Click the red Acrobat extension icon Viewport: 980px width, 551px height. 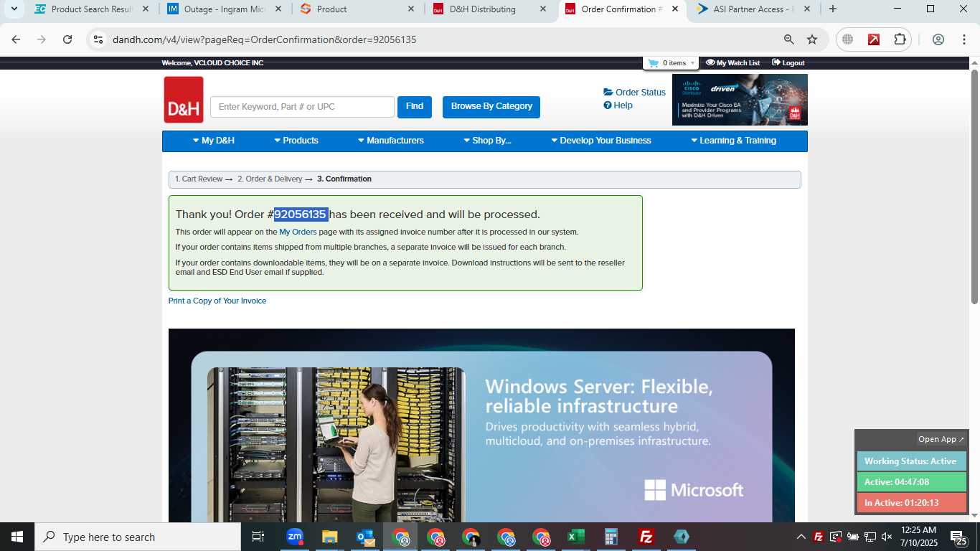[874, 39]
